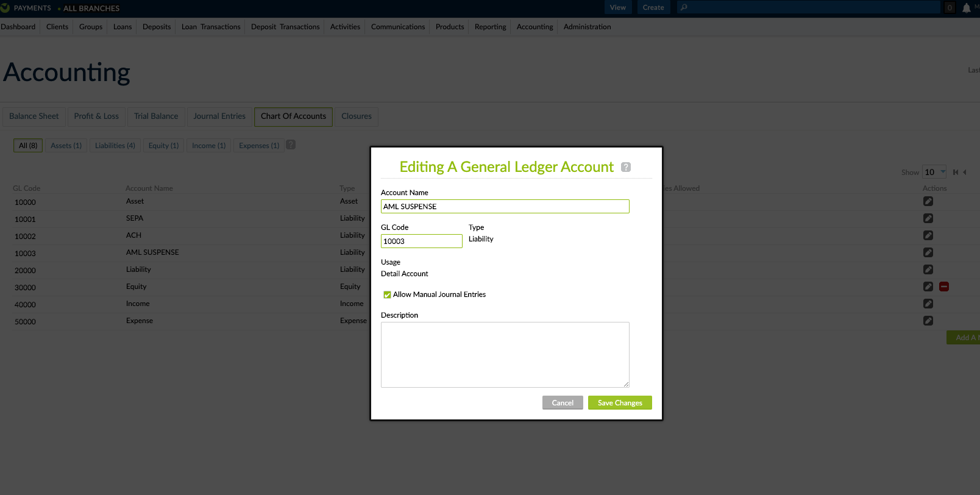Image resolution: width=980 pixels, height=495 pixels.
Task: Click into the Description text area
Action: click(x=505, y=355)
